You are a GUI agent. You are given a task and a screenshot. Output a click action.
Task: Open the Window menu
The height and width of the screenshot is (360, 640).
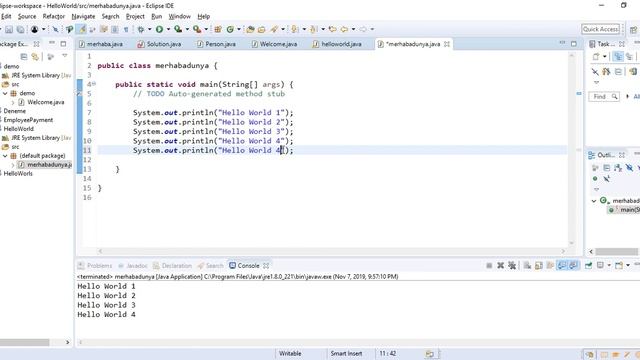coord(180,16)
